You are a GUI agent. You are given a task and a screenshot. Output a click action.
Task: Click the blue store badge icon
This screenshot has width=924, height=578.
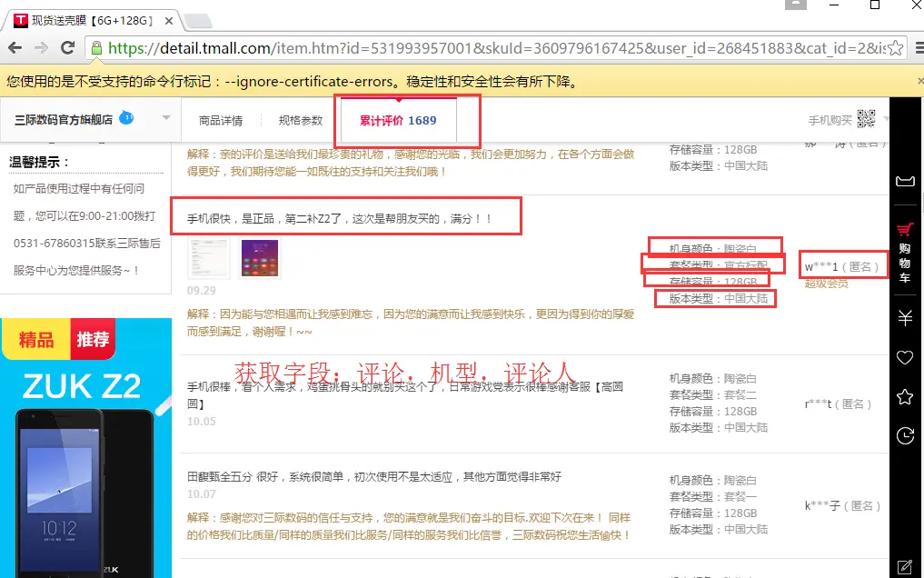126,118
